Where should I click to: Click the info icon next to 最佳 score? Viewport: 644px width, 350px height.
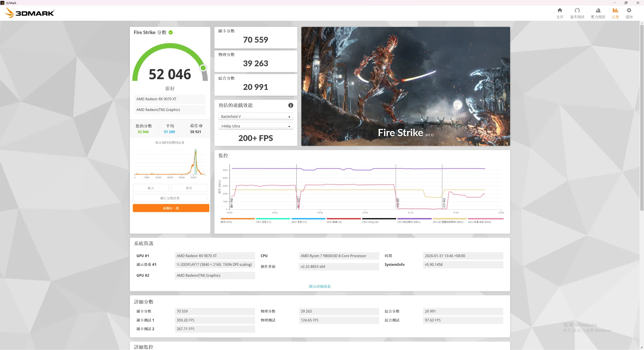tap(201, 126)
